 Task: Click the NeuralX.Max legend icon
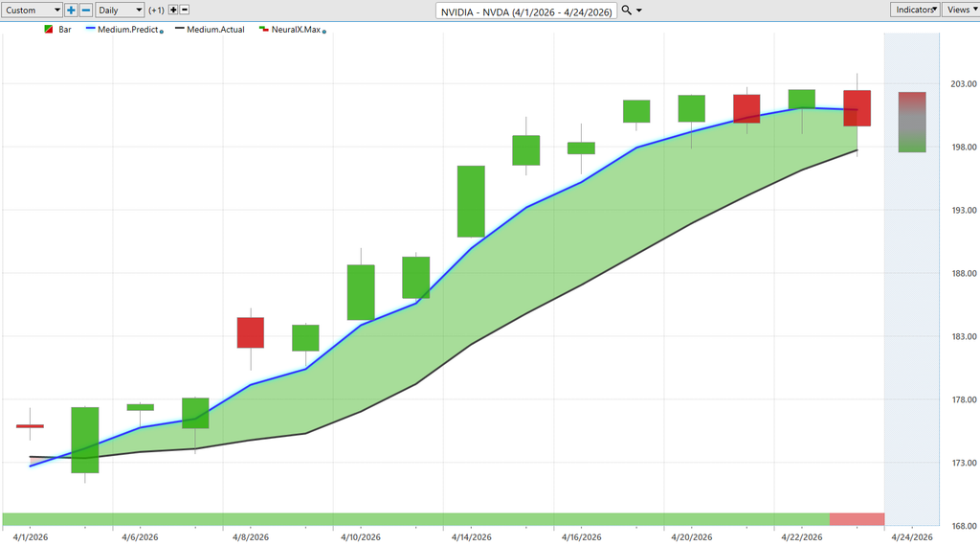264,29
